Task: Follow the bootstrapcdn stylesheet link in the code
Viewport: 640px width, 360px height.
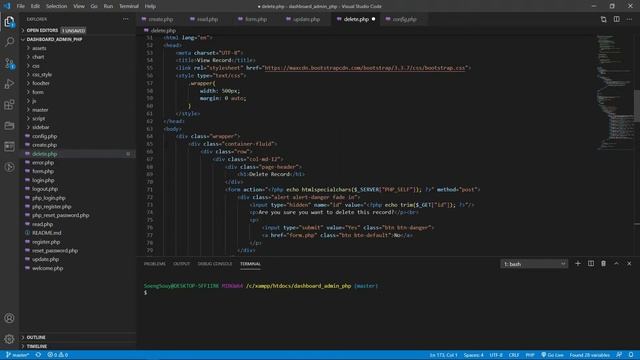Action: pos(365,68)
